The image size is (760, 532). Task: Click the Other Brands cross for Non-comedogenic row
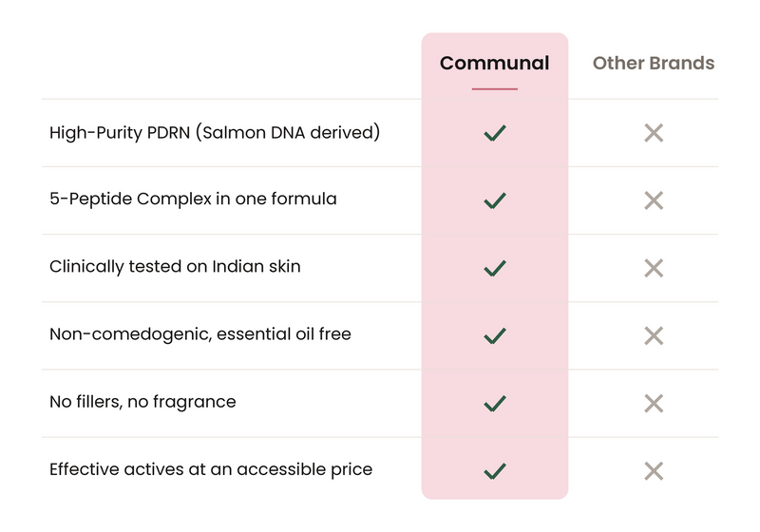click(x=654, y=335)
